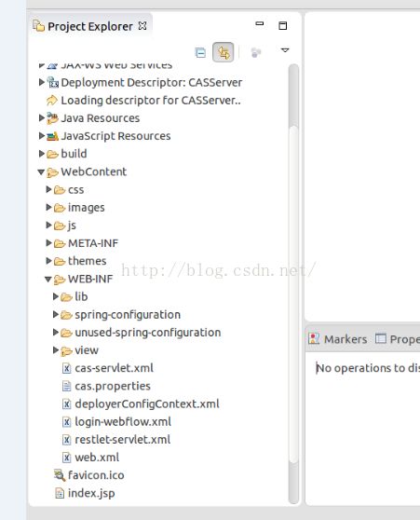Image resolution: width=420 pixels, height=520 pixels.
Task: Click the themes folder icon
Action: coord(60,262)
